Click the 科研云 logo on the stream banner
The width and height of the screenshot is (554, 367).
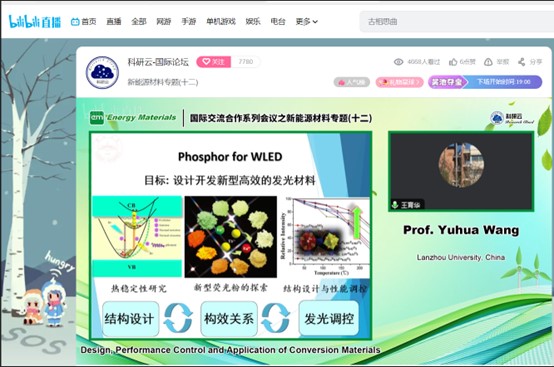(x=512, y=118)
